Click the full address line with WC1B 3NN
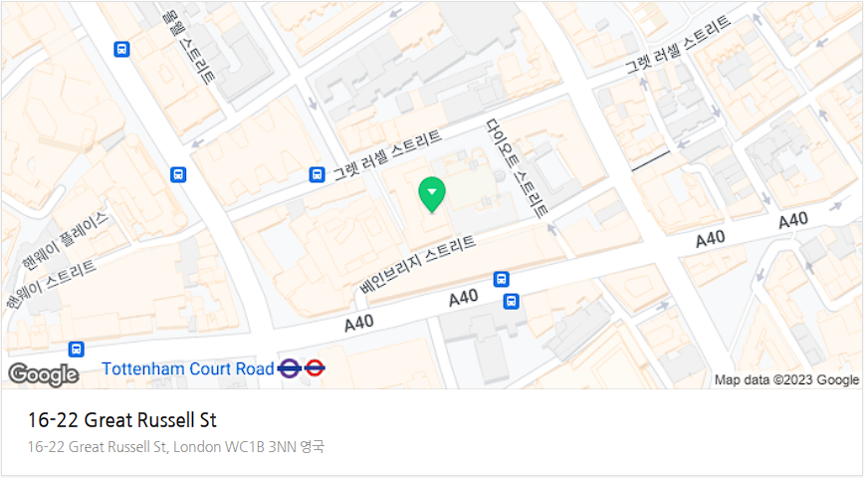This screenshot has height=478, width=868. 176,447
